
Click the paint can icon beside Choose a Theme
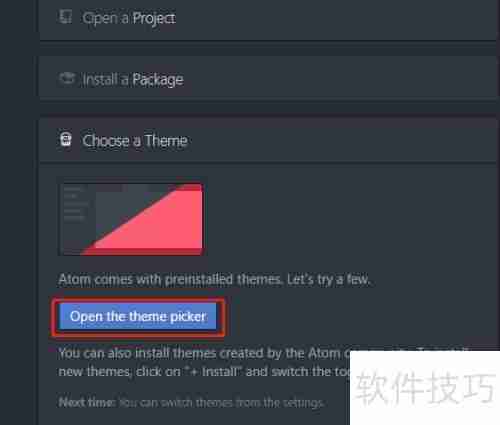[66, 139]
